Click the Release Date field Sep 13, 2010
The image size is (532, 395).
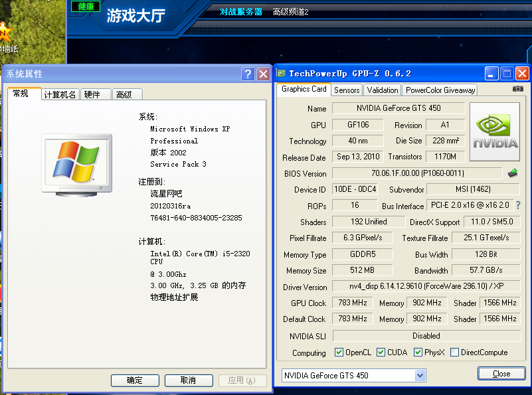click(357, 157)
